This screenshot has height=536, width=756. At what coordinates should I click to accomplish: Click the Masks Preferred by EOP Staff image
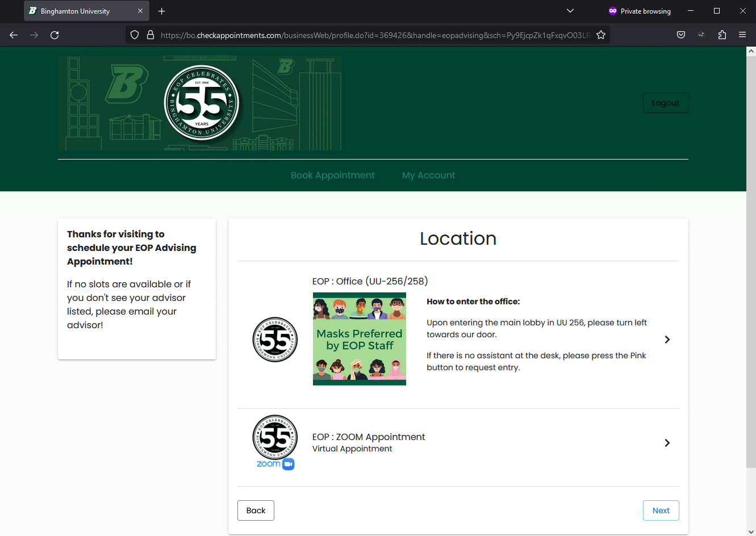click(x=360, y=339)
